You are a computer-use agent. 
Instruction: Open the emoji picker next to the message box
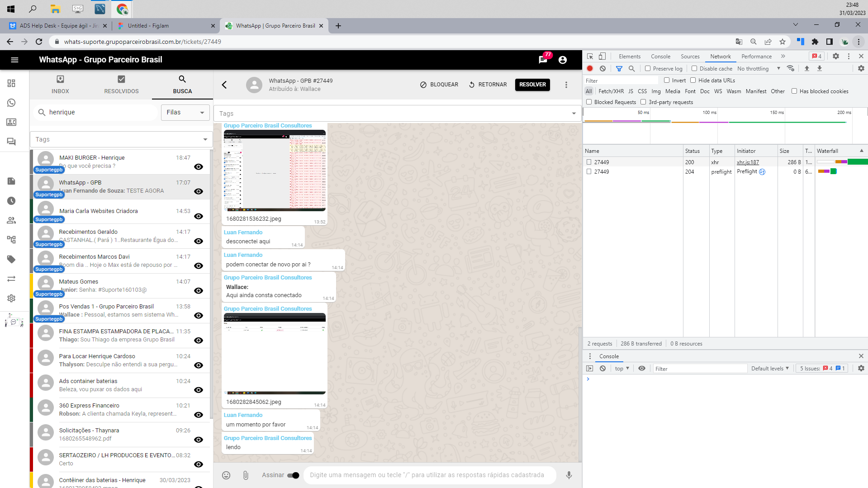tap(226, 475)
